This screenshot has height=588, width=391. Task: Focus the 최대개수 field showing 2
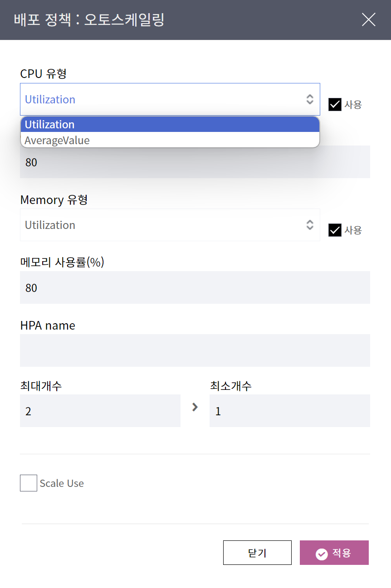pos(100,411)
